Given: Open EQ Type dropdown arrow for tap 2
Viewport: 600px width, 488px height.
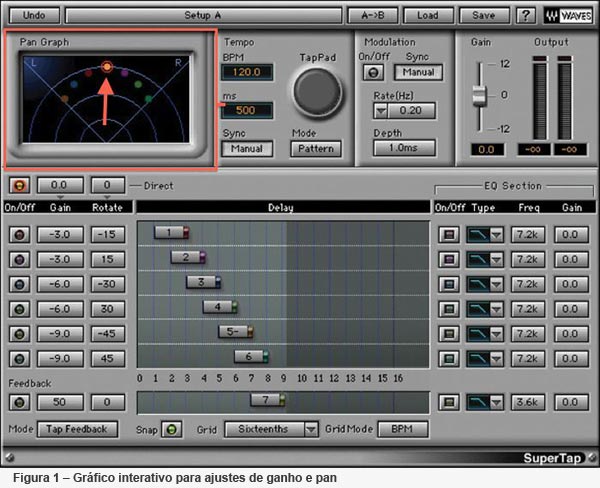Looking at the screenshot, I should [497, 260].
